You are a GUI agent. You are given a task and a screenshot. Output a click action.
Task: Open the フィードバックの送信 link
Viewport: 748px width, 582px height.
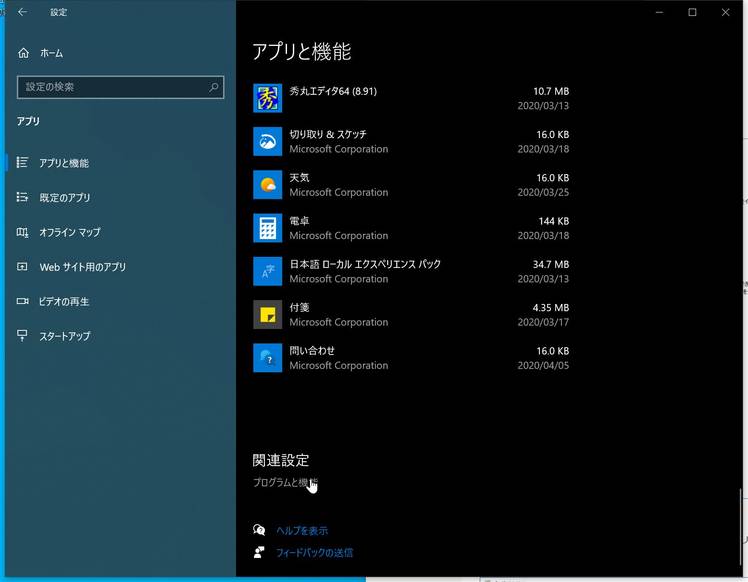[314, 553]
